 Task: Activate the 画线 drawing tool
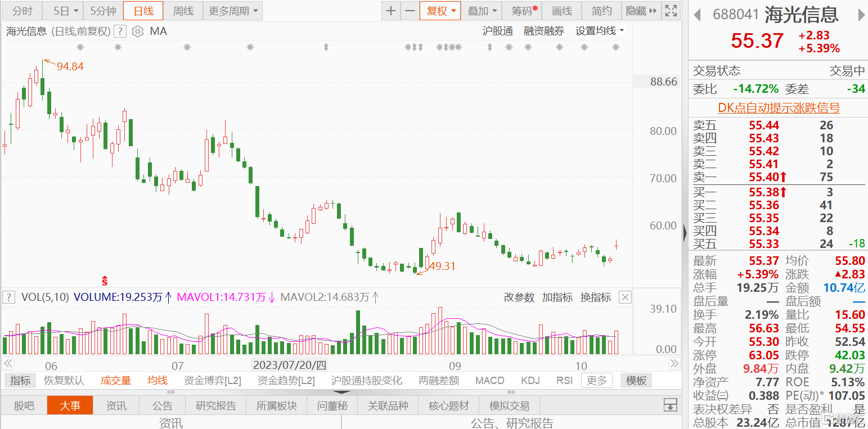tap(561, 11)
